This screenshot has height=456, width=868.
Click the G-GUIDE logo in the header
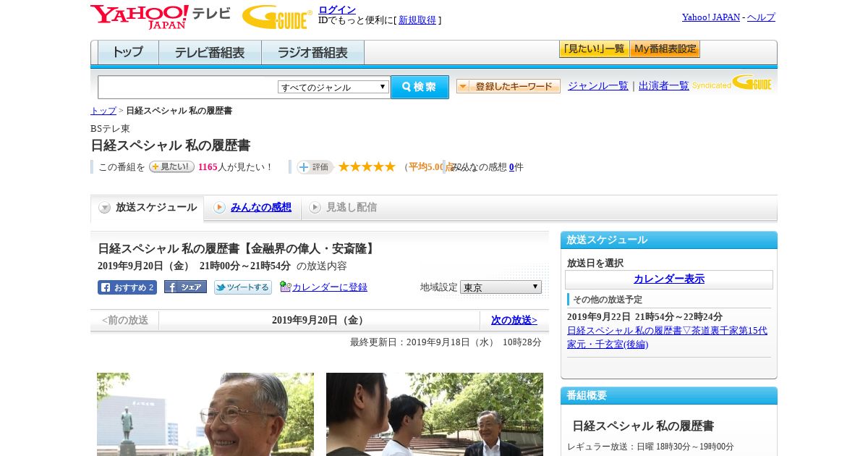(x=277, y=17)
